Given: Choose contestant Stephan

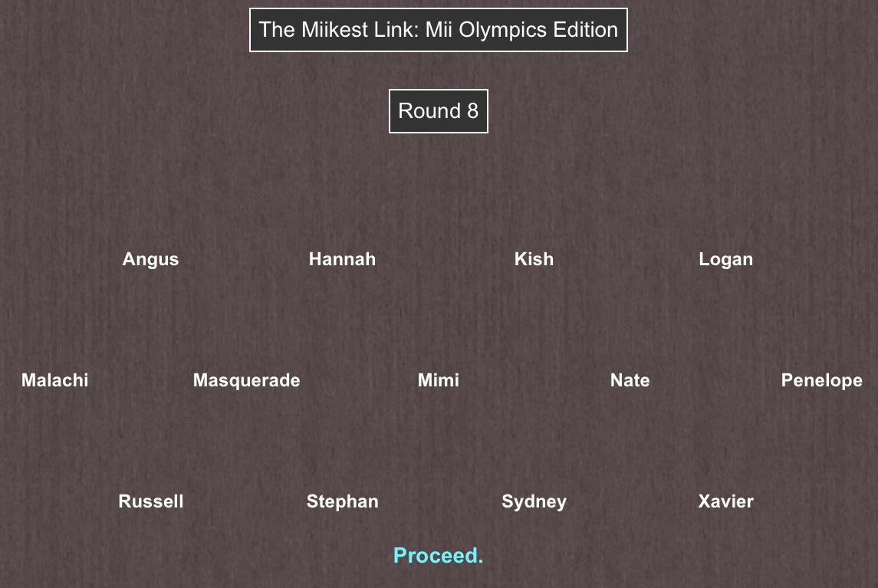Looking at the screenshot, I should click(x=342, y=501).
